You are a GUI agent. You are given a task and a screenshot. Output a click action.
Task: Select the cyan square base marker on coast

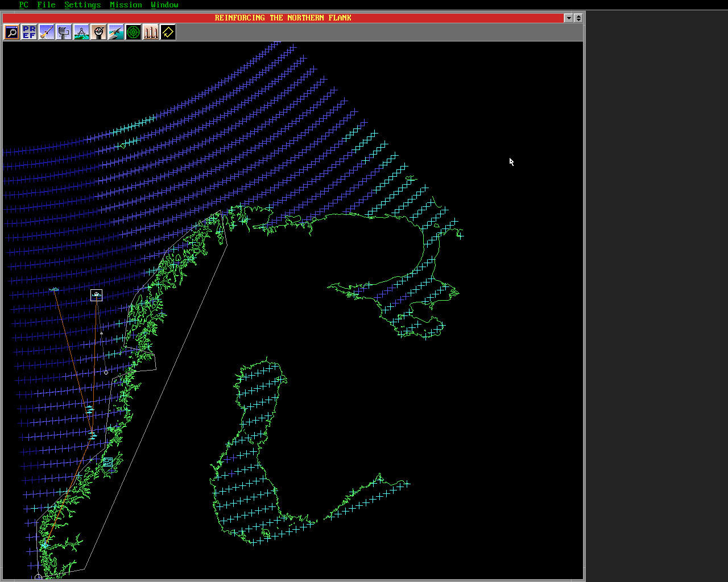(107, 462)
